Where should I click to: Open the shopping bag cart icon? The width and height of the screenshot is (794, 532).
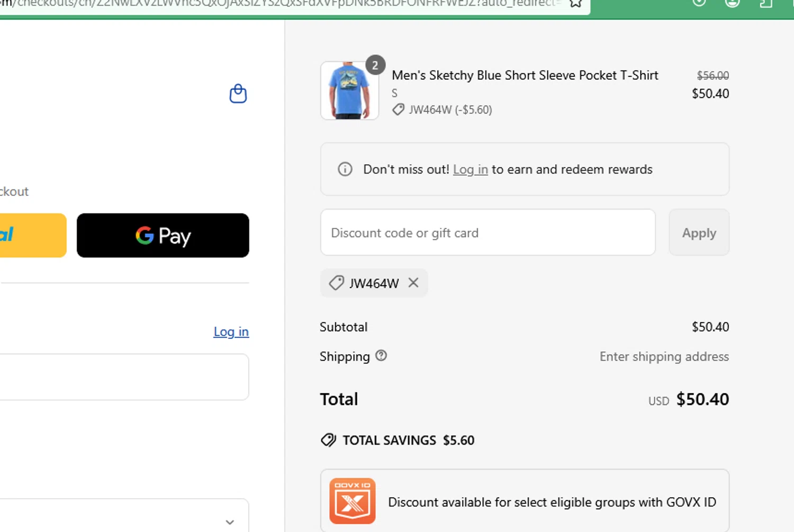[x=238, y=94]
